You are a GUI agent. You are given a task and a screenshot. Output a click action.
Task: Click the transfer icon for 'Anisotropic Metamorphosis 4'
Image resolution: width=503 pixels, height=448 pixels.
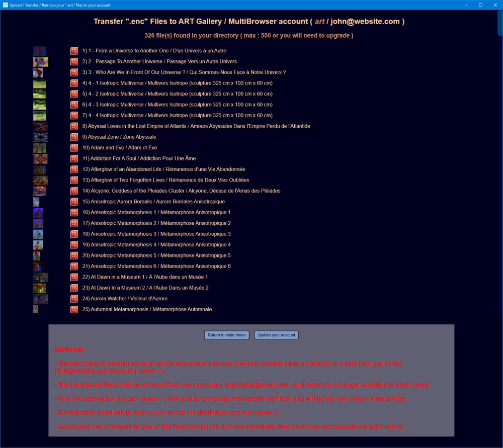74,245
